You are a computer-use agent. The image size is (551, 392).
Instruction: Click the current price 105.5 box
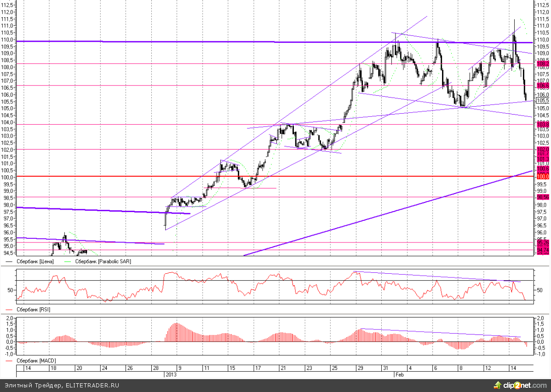(543, 100)
